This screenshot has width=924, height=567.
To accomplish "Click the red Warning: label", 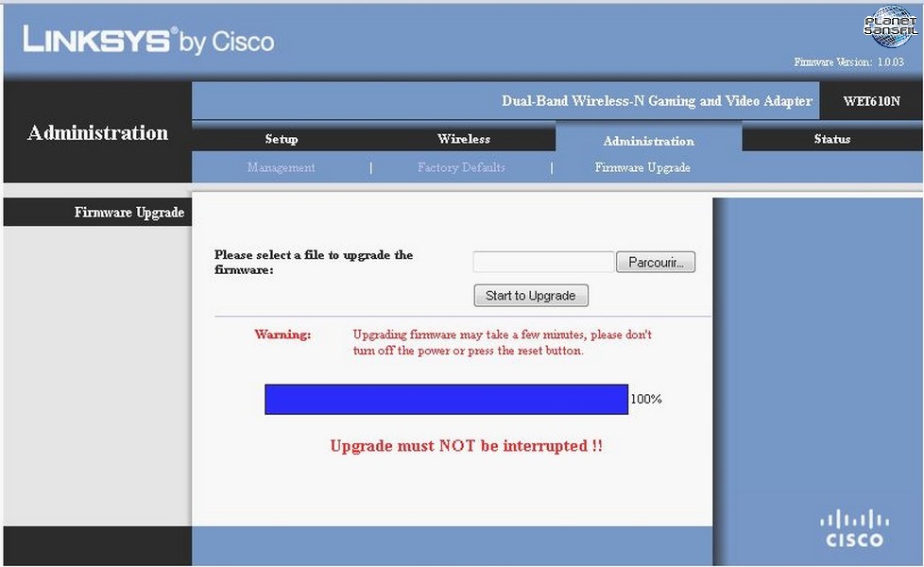I will coord(282,335).
